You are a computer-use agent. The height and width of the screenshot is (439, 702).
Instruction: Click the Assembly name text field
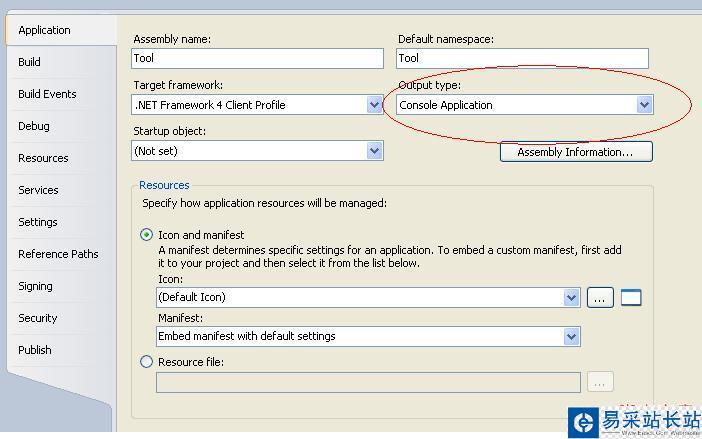pos(257,59)
